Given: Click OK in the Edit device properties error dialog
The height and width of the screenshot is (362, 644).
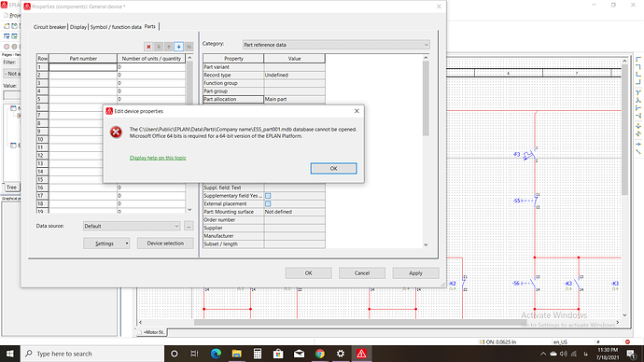Looking at the screenshot, I should [333, 168].
